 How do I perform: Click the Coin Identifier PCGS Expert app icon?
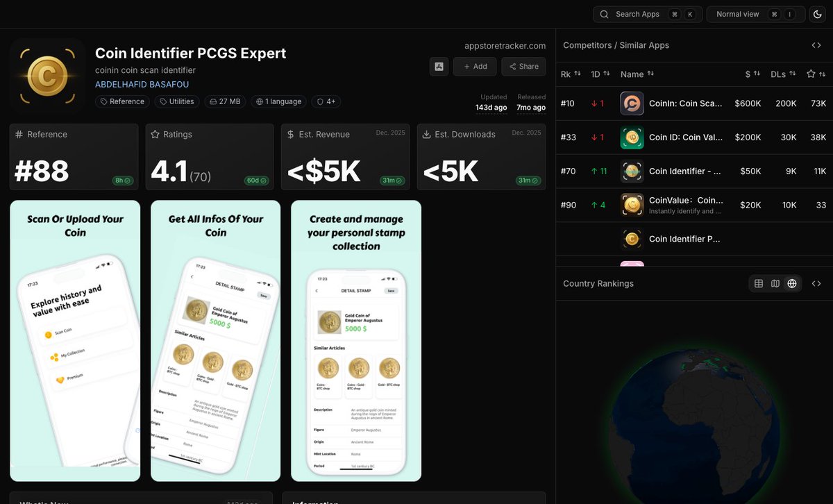[x=47, y=76]
